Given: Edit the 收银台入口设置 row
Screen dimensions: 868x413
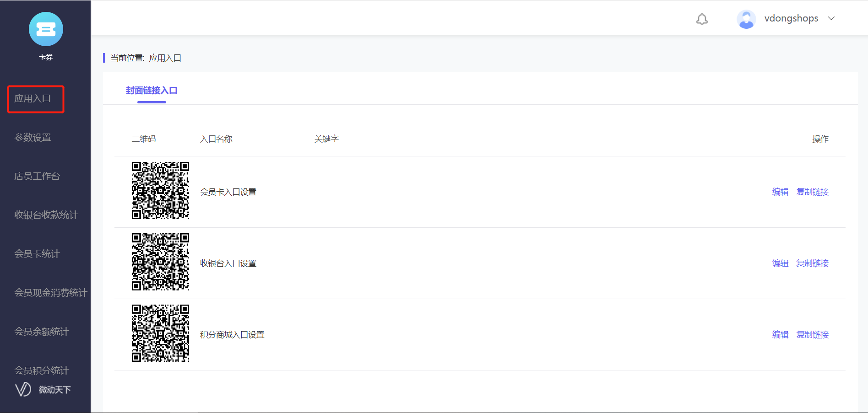Looking at the screenshot, I should click(780, 263).
